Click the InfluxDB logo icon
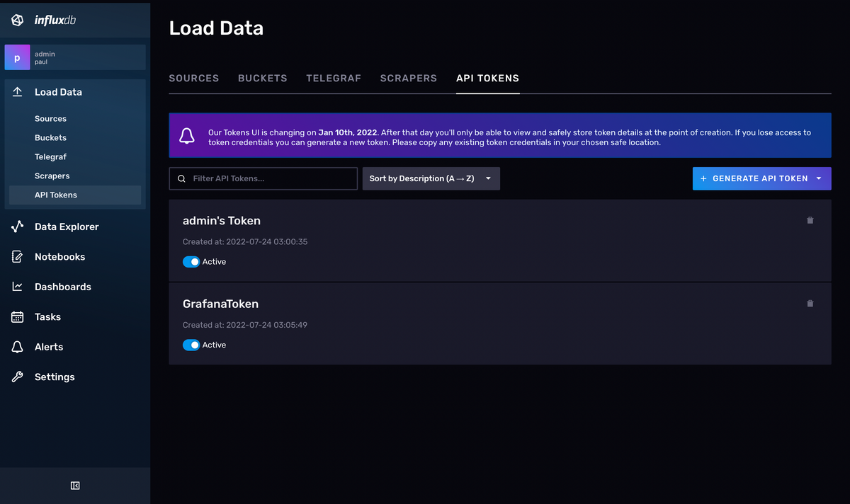 tap(18, 21)
